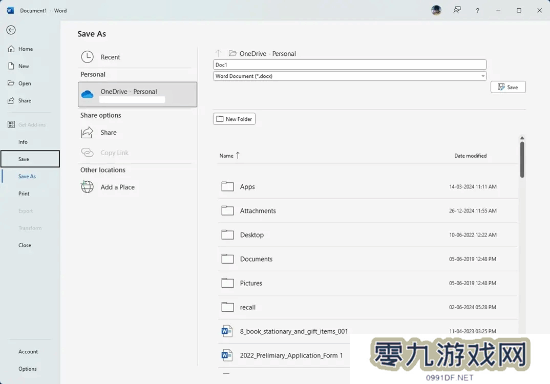Image resolution: width=550 pixels, height=384 pixels.
Task: Click the 8_book_stationary Word file icon
Action: (x=227, y=331)
